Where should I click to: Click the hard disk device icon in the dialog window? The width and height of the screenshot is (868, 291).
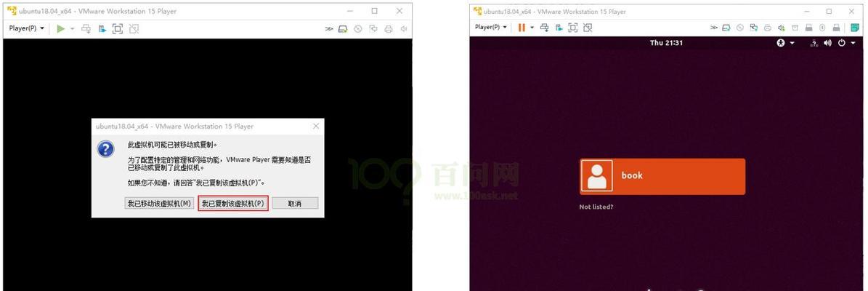(x=344, y=29)
